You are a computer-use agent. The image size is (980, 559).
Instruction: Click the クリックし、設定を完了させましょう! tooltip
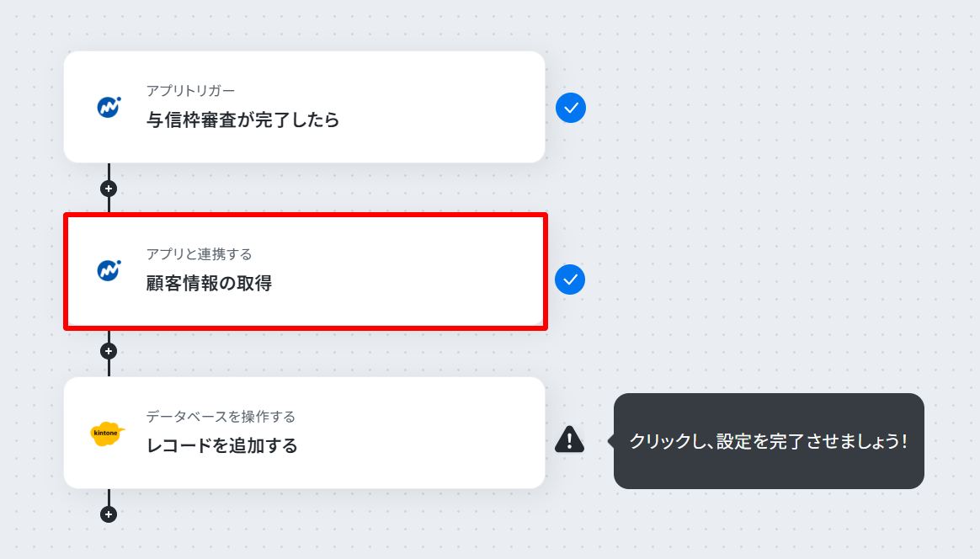pyautogui.click(x=769, y=441)
